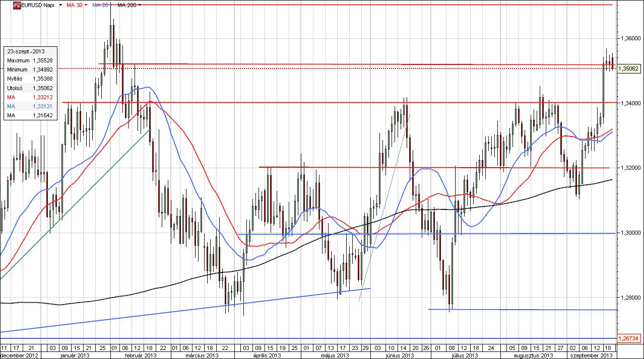Click the Fx chart logo icon

(17, 5)
